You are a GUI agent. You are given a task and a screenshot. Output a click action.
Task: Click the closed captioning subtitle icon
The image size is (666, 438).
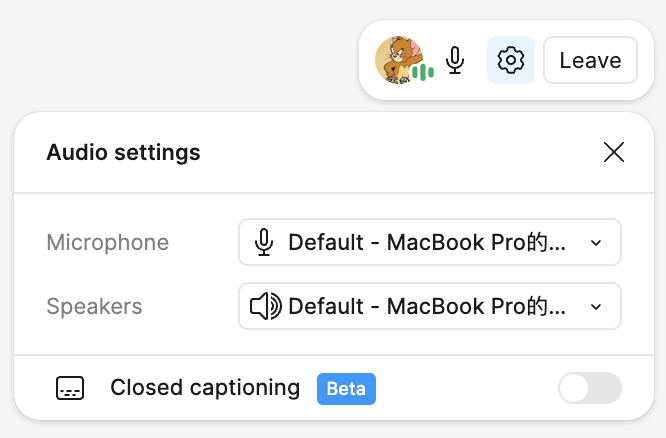tap(70, 388)
